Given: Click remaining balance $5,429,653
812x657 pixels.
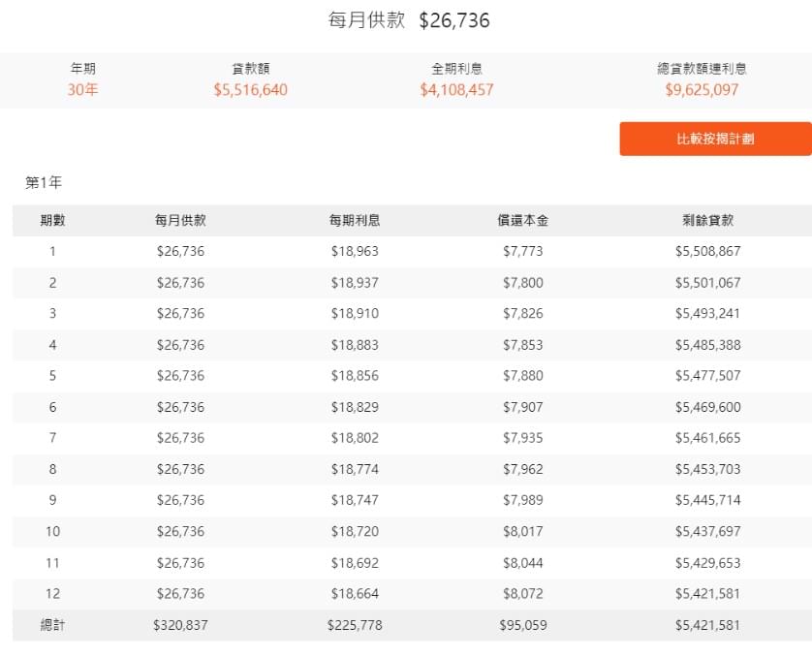Looking at the screenshot, I should coord(708,563).
